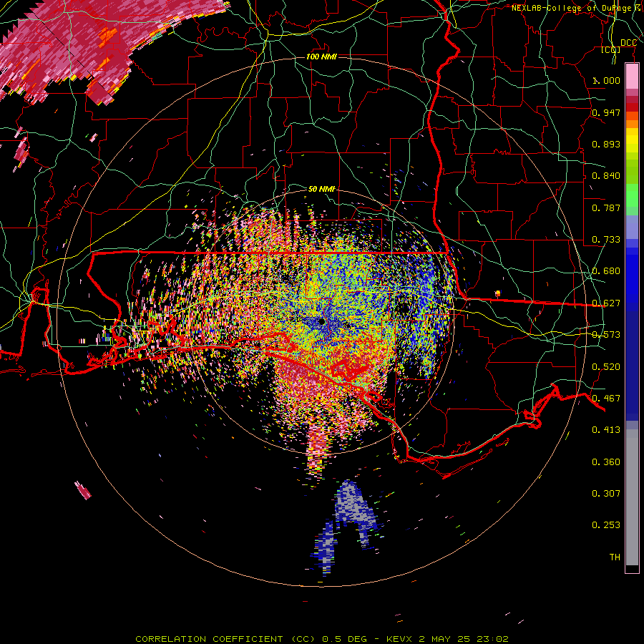Image resolution: width=644 pixels, height=644 pixels.
Task: Click the 0.307 color scale value
Action: 606,494
